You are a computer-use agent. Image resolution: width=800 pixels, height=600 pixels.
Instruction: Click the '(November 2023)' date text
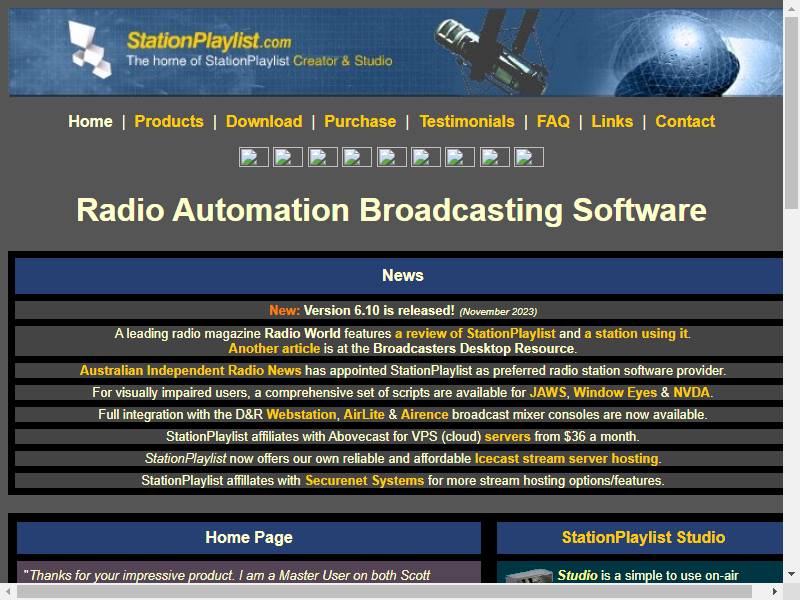pos(498,312)
